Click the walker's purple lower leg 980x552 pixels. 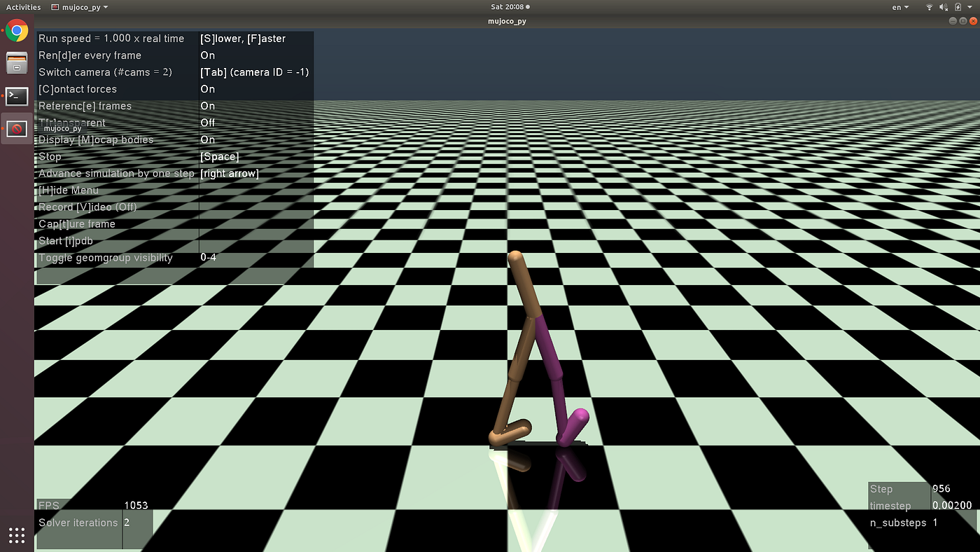click(x=560, y=407)
